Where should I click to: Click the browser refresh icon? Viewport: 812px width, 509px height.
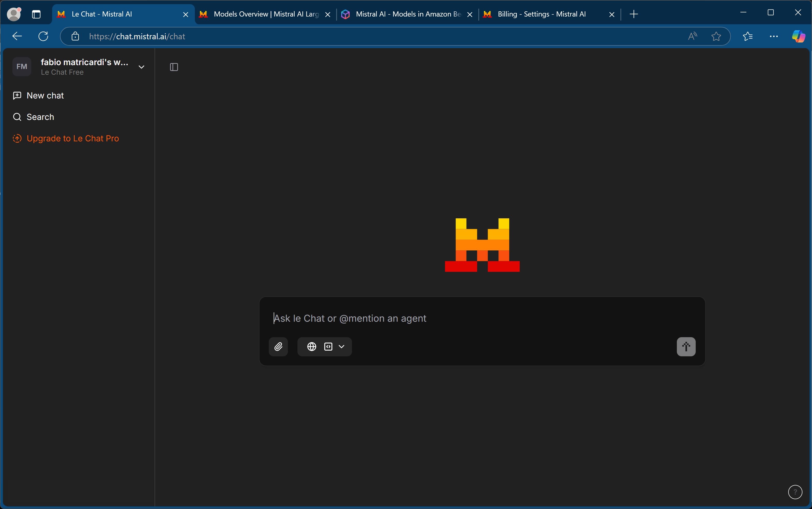43,36
